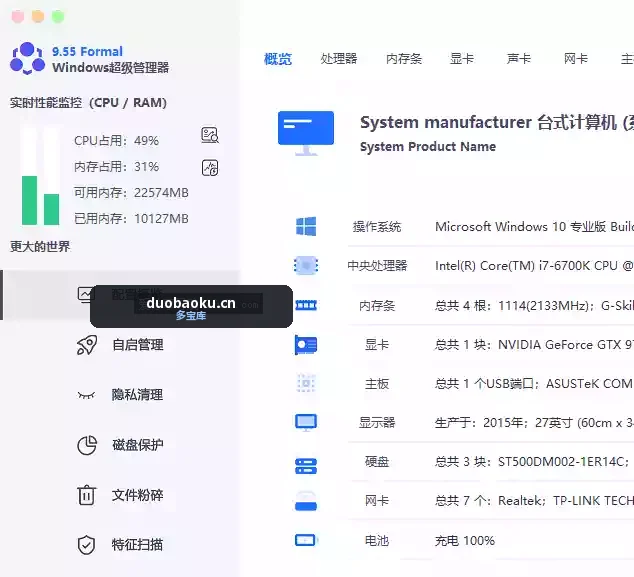Open 磁盘保护 in the sidebar
The image size is (634, 577).
(x=138, y=445)
